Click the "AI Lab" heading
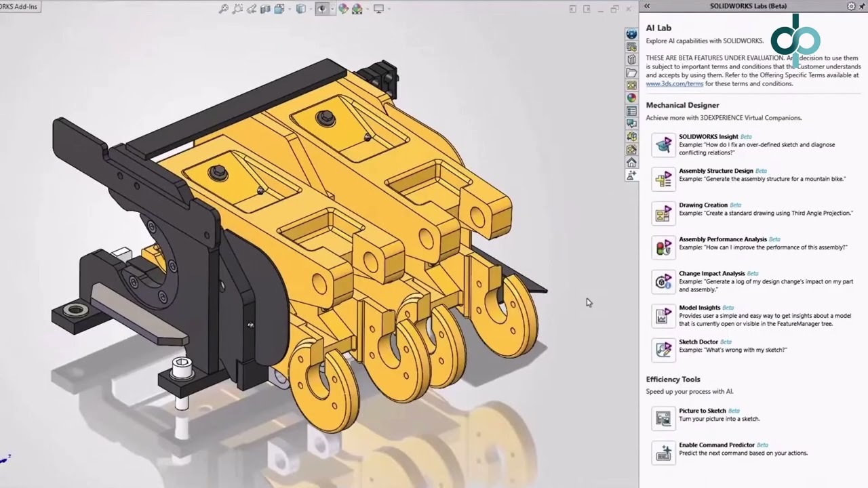Viewport: 868px width, 488px height. (x=658, y=28)
